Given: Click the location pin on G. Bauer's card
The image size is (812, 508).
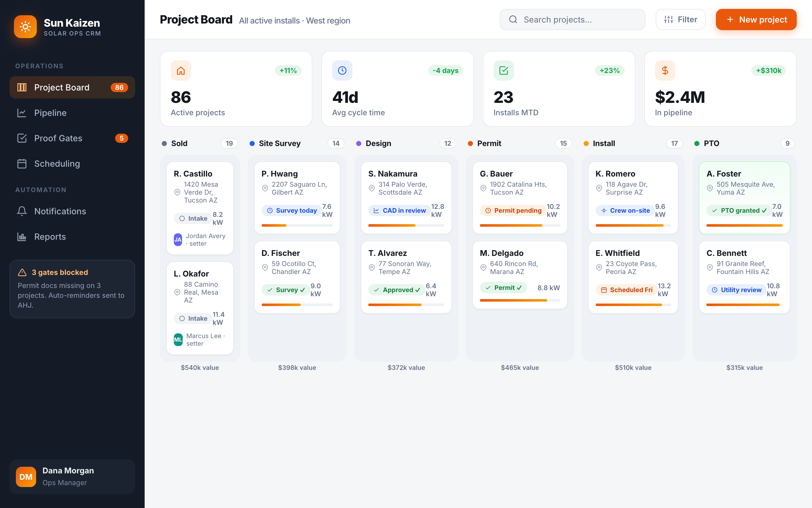Looking at the screenshot, I should 483,188.
